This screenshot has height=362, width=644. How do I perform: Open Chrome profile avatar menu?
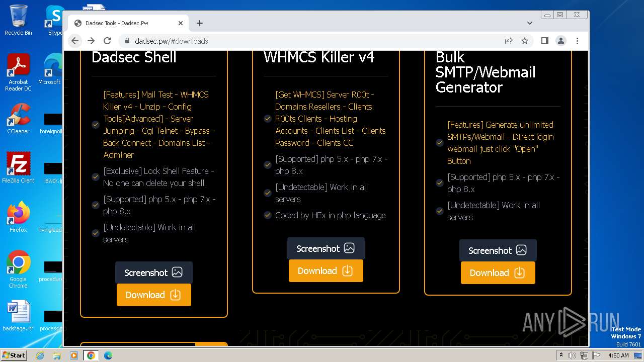coord(561,41)
